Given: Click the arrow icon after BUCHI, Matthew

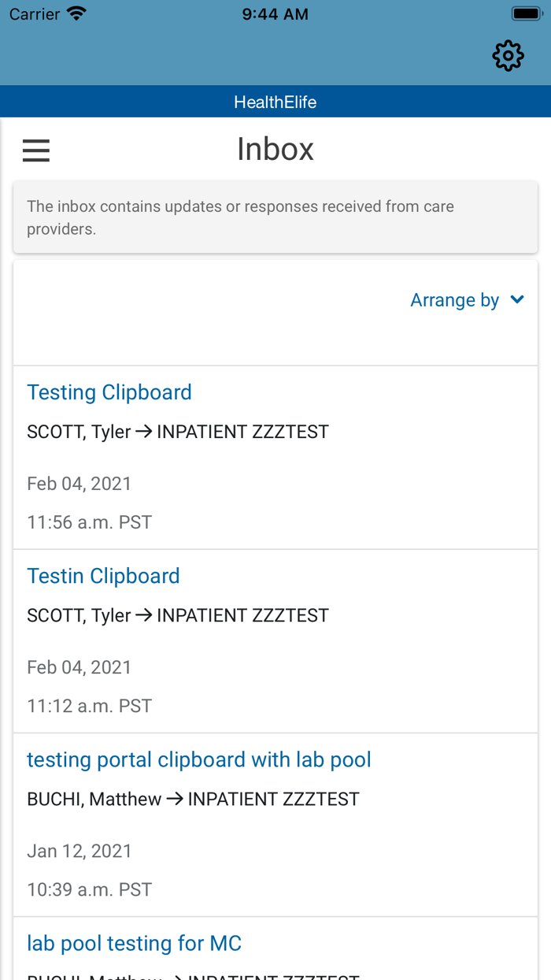Looking at the screenshot, I should (174, 799).
